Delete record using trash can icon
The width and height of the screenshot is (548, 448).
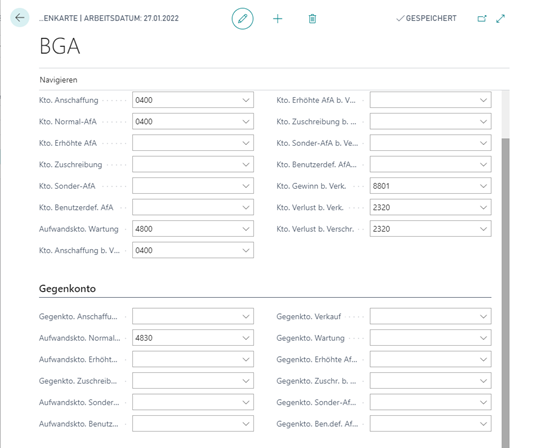tap(312, 19)
